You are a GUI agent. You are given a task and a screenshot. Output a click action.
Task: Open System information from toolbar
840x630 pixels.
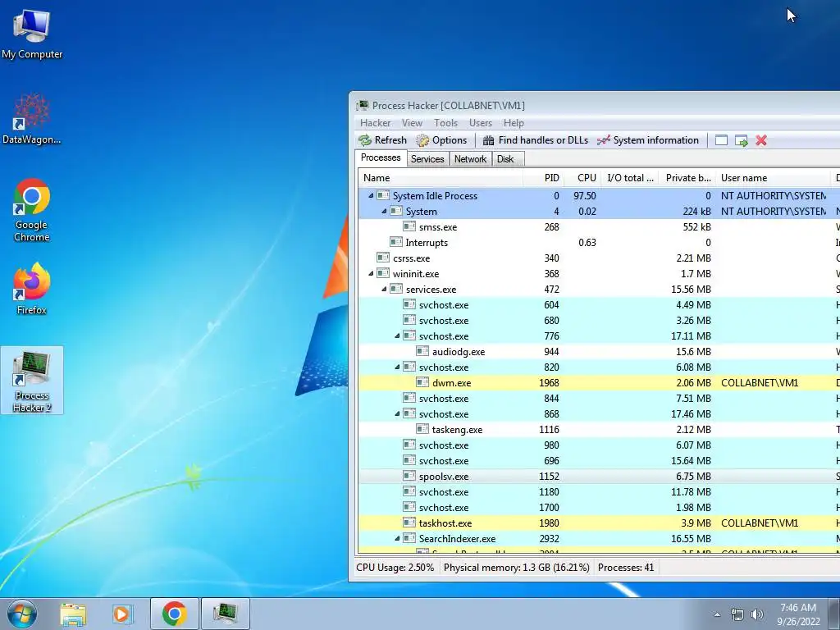[x=648, y=140]
